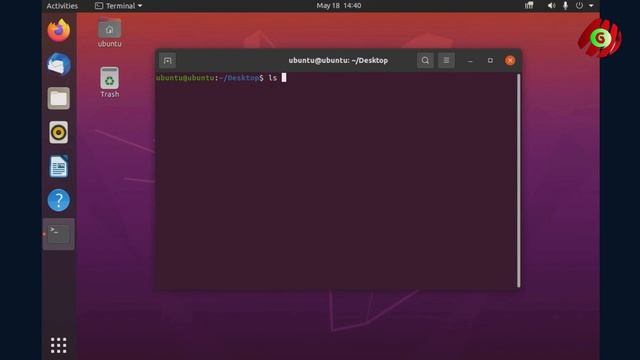Expand the system menu arrow
This screenshot has width=640, height=360.
pyautogui.click(x=591, y=6)
